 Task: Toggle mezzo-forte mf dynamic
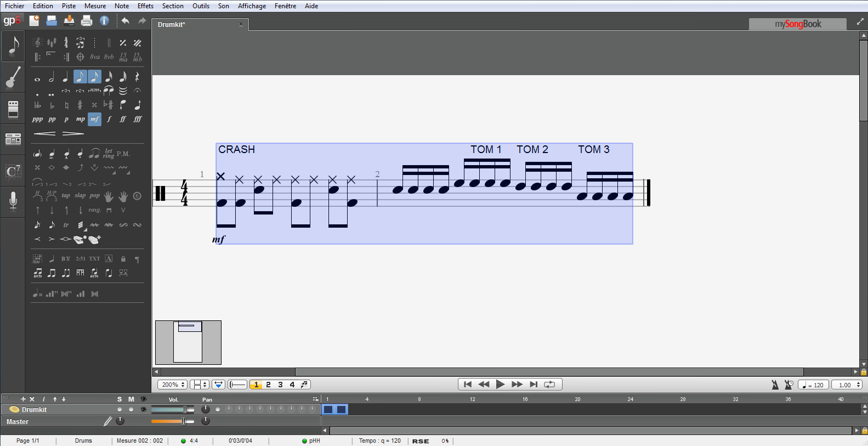point(94,119)
